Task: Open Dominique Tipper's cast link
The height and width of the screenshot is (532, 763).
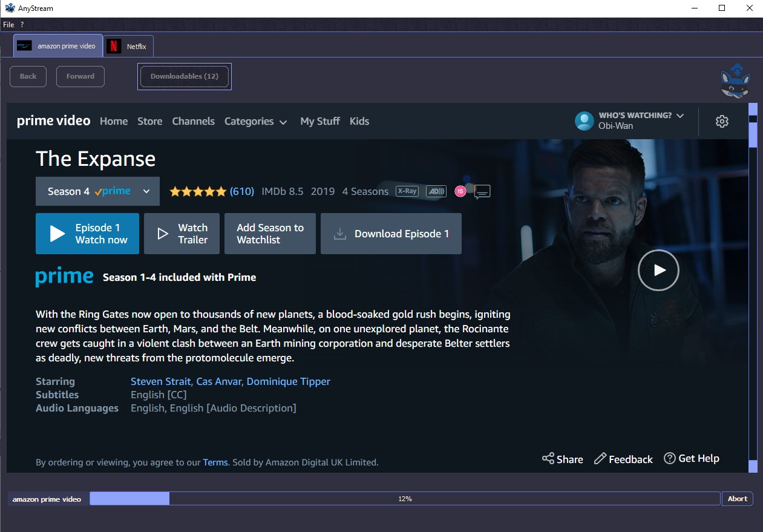Action: tap(289, 381)
